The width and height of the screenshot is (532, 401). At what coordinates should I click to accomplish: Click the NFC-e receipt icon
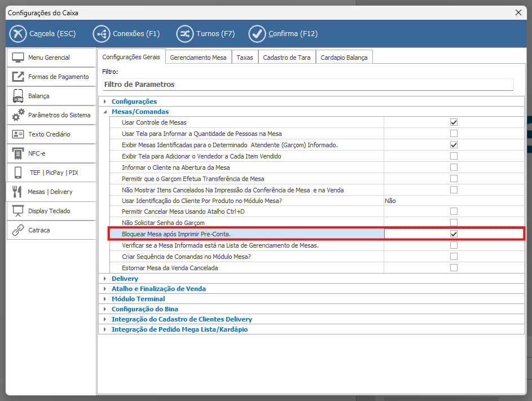(x=18, y=153)
